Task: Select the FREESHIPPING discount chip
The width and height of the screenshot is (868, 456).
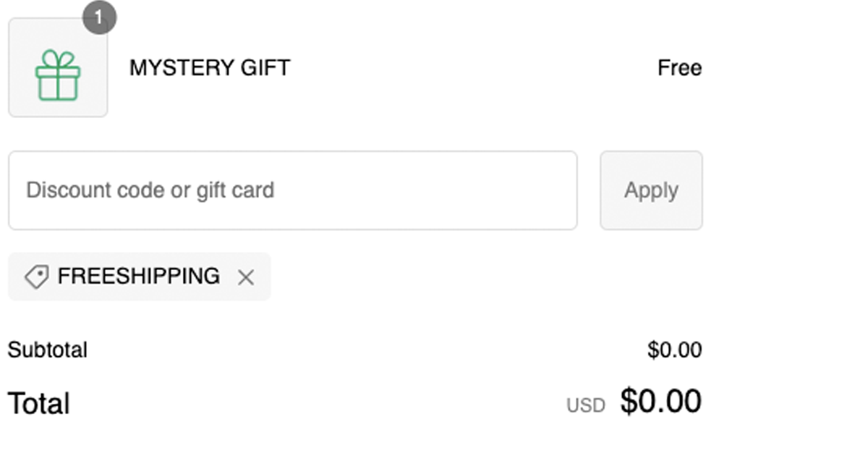Action: [x=139, y=276]
